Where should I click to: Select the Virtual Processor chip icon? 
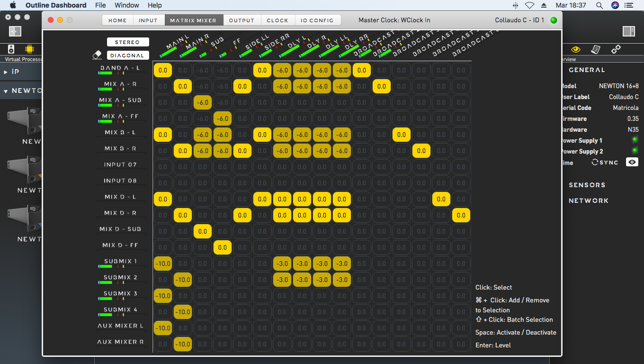click(x=29, y=49)
